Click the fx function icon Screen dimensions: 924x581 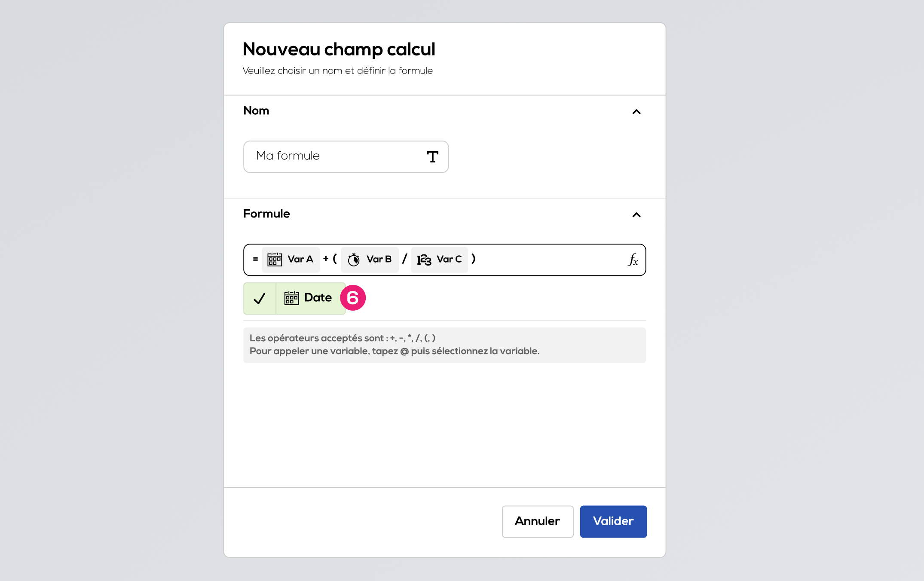tap(633, 260)
